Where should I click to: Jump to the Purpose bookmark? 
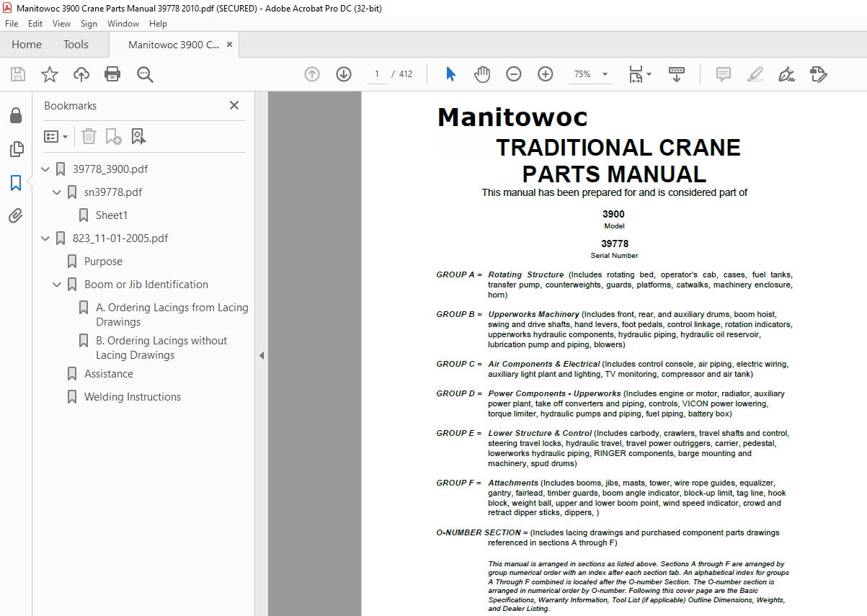tap(103, 262)
